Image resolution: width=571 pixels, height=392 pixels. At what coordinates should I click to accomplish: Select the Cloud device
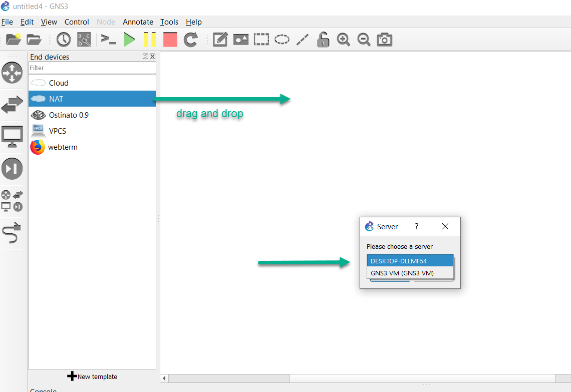pyautogui.click(x=92, y=83)
